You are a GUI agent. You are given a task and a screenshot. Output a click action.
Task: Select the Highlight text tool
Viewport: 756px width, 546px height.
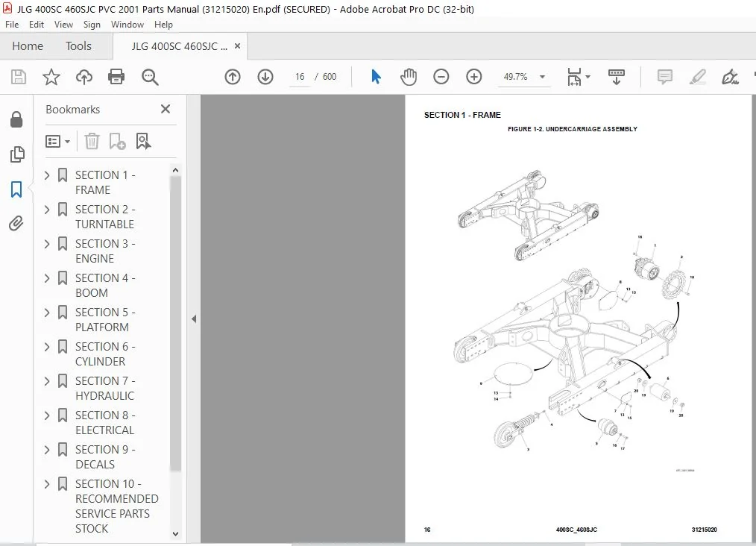(x=698, y=77)
